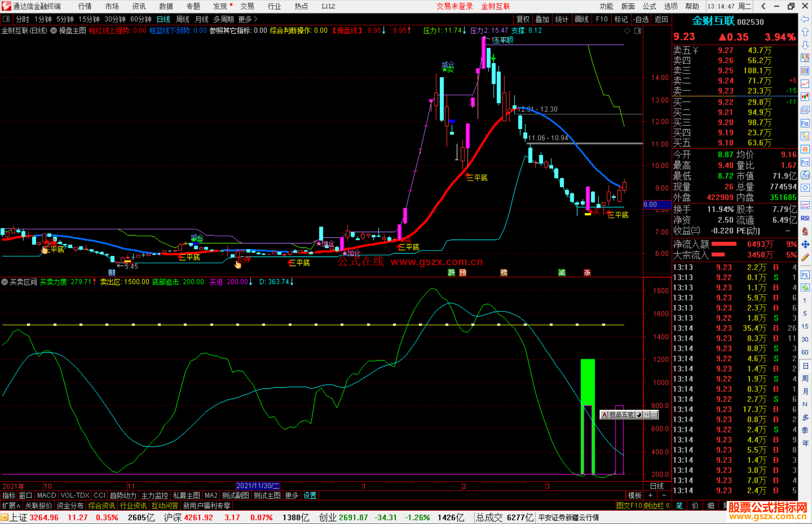
Task: Select the 15 minute period in sidebar
Action: [x=805, y=326]
